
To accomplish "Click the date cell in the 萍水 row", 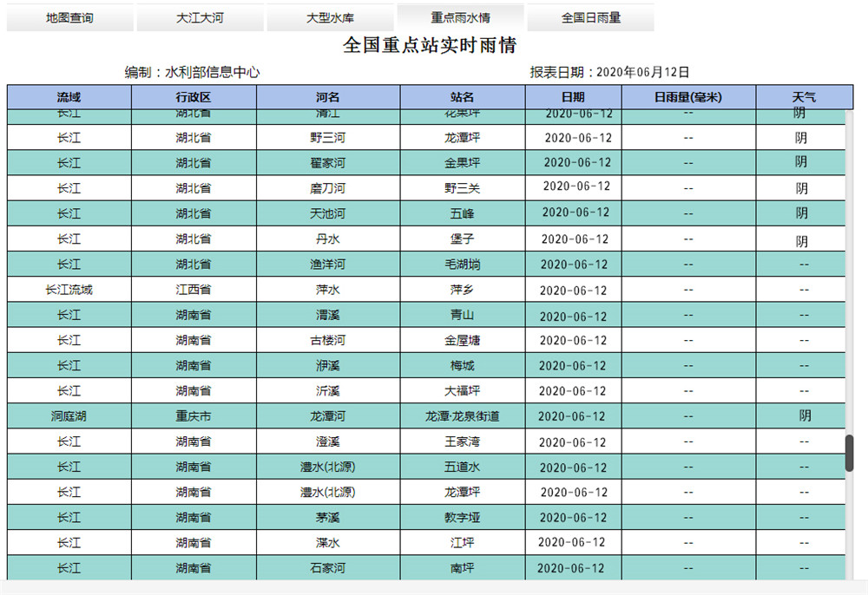I will (x=573, y=291).
